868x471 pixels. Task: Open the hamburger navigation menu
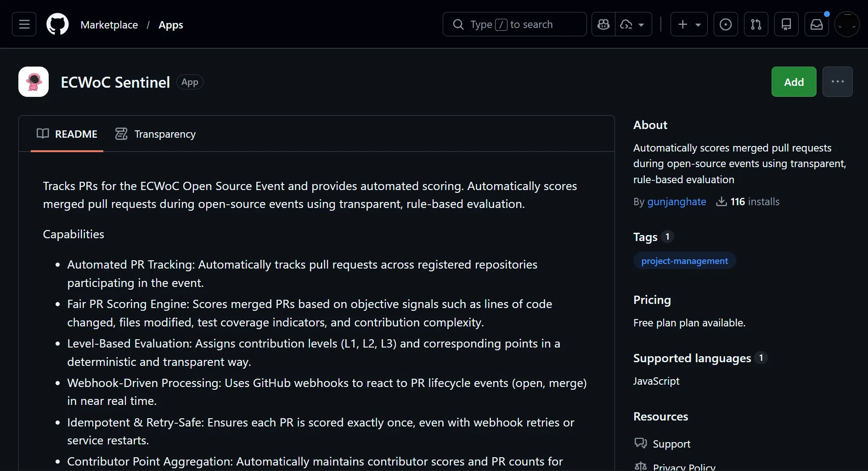[x=24, y=24]
